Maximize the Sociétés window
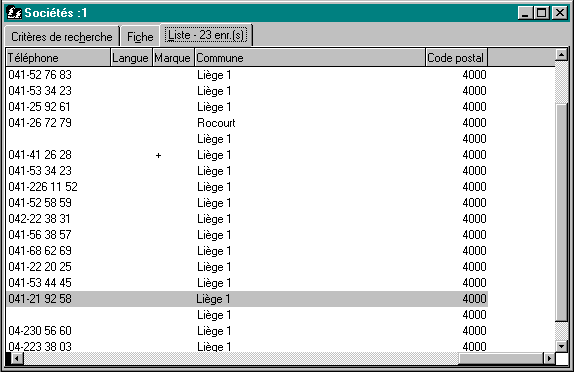Screen dimensions: 574x372 541,13
